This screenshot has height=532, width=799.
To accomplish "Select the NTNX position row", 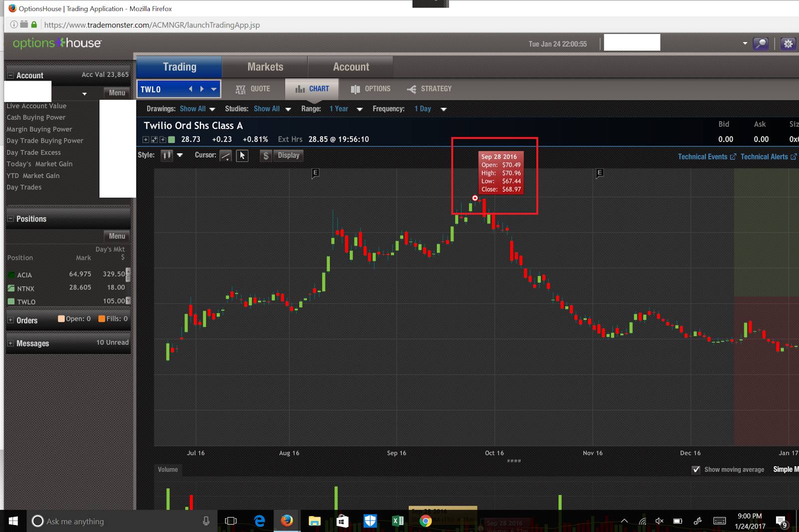I will [x=66, y=288].
